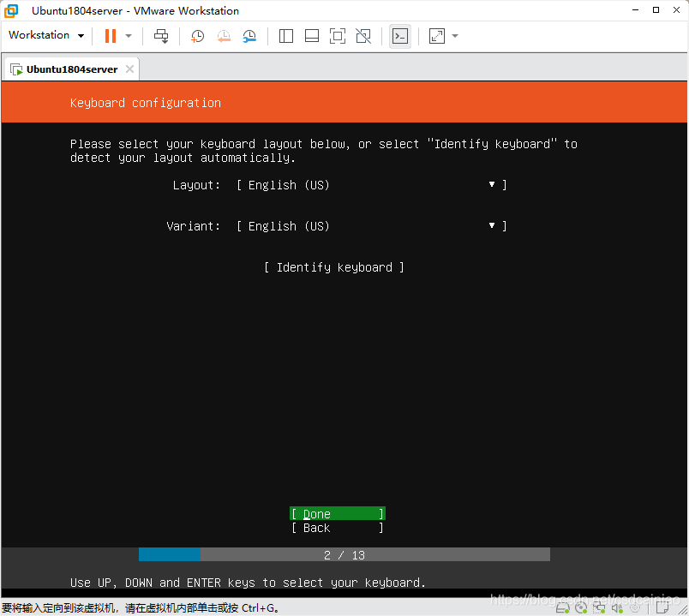Click the hard disk status icon
Viewport: 689px width, 616px height.
point(563,608)
